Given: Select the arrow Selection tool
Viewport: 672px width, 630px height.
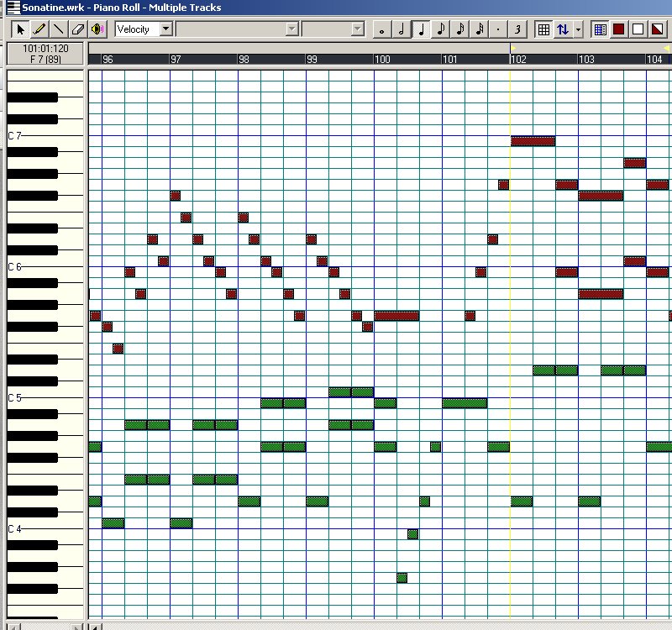Looking at the screenshot, I should (x=22, y=29).
